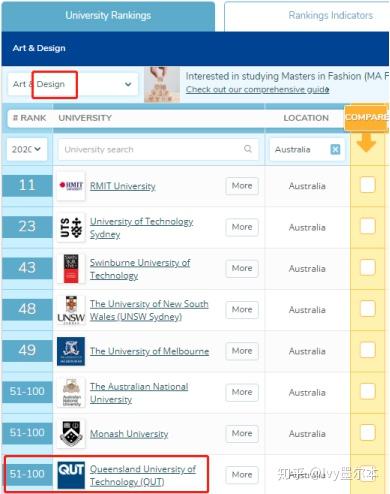Click the LOCATION column header
This screenshot has width=390, height=494.
[306, 118]
